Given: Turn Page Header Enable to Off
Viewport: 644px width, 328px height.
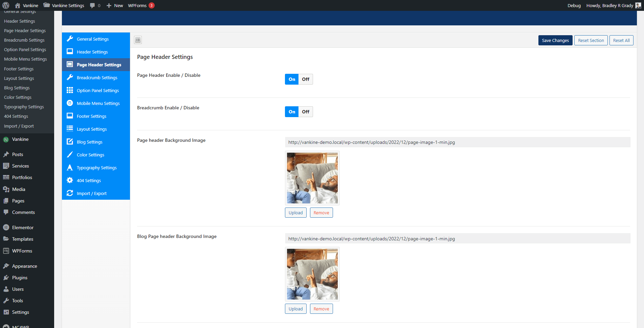Looking at the screenshot, I should click(306, 79).
